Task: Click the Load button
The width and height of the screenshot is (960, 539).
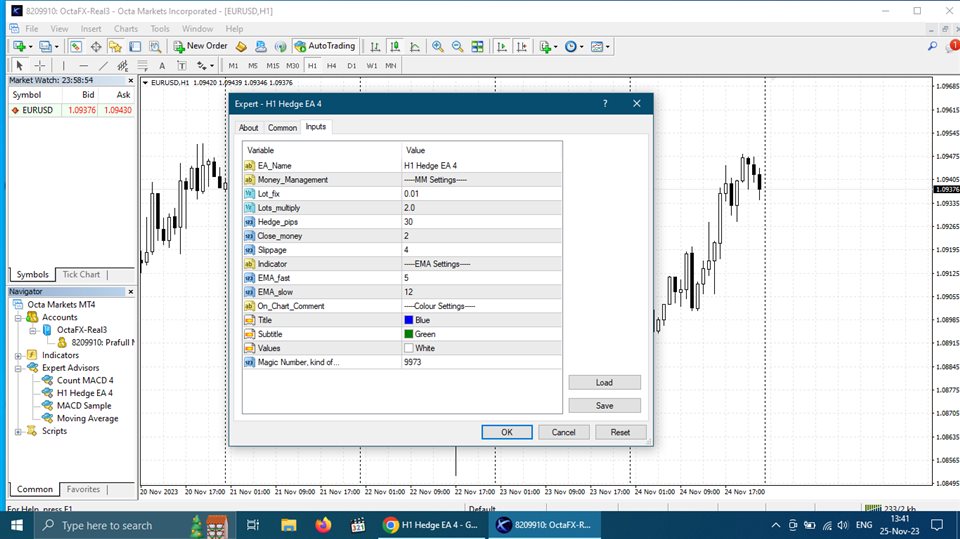Action: coord(604,382)
